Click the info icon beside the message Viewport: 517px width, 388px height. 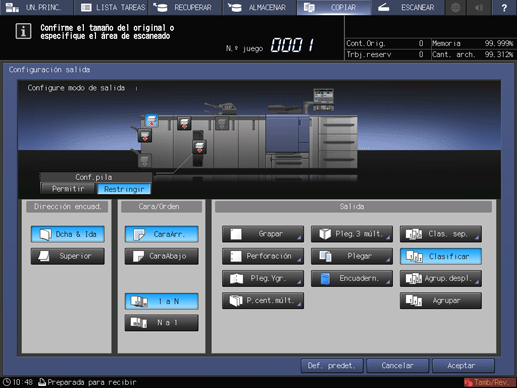click(x=23, y=32)
